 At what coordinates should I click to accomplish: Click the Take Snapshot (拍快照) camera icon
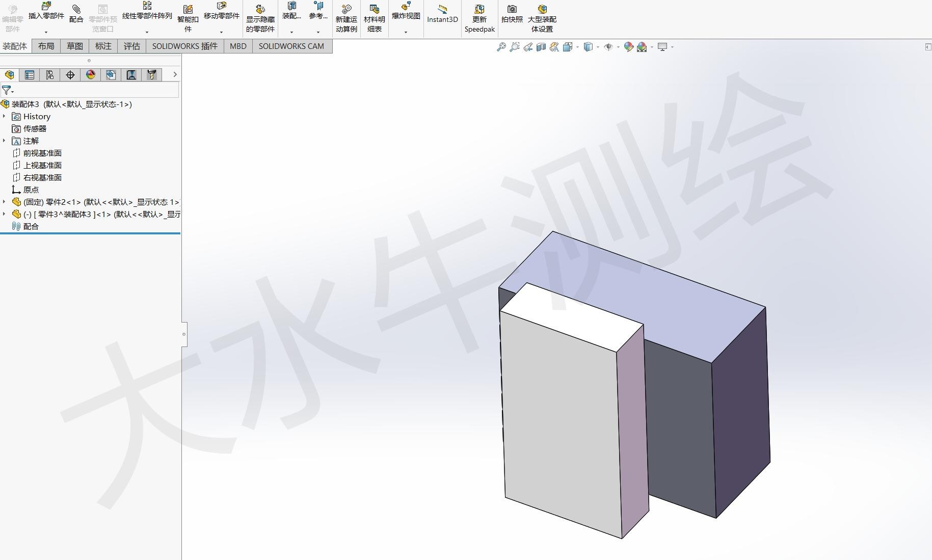pyautogui.click(x=512, y=14)
